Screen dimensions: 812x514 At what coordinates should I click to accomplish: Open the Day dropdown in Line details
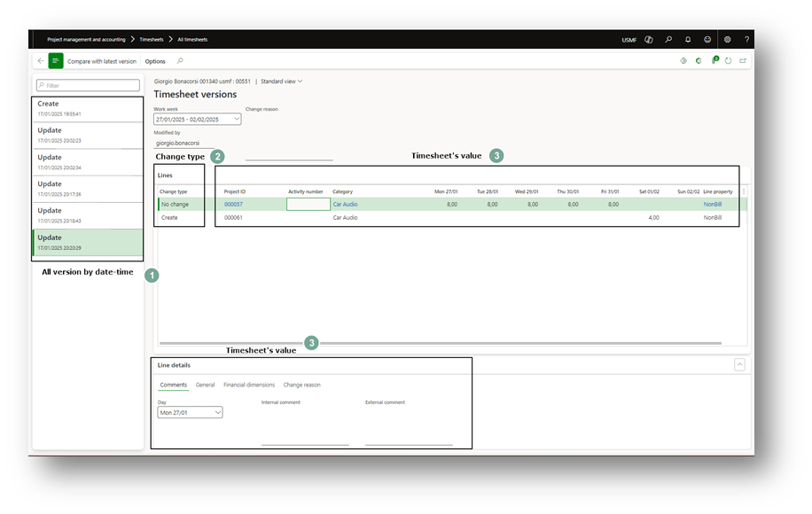pos(218,412)
